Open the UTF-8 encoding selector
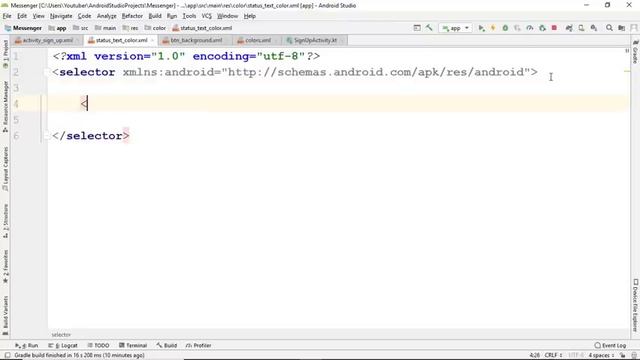Viewport: 640px width, 360px height. point(576,356)
